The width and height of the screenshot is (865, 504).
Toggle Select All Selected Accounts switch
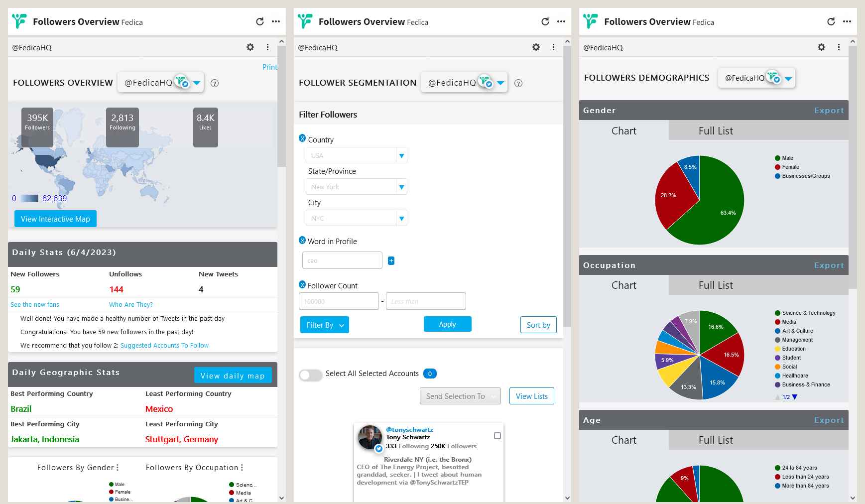click(x=311, y=375)
